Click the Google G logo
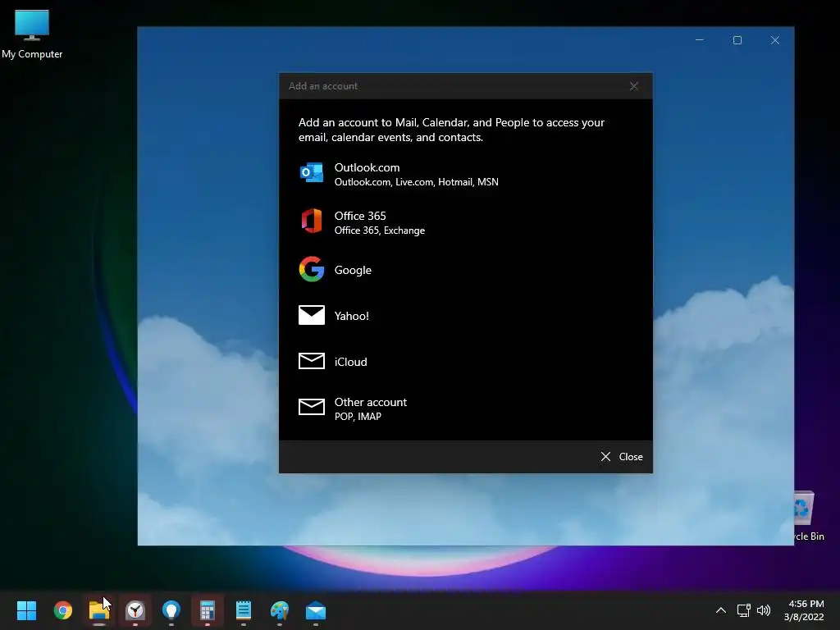 311,269
